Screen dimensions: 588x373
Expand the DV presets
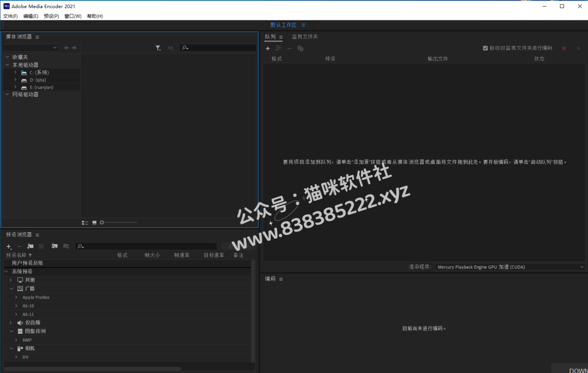coord(16,357)
